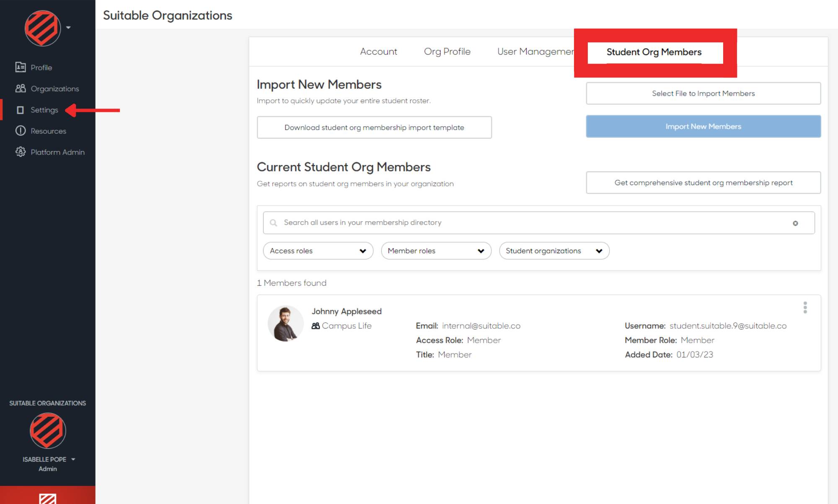Click the Profile sidebar icon
The image size is (838, 504).
pos(21,67)
